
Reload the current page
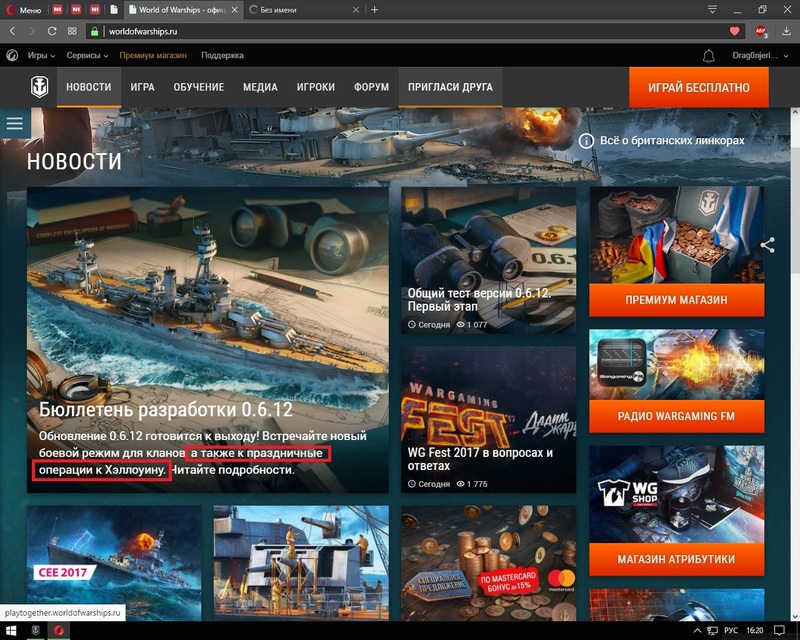coord(52,31)
